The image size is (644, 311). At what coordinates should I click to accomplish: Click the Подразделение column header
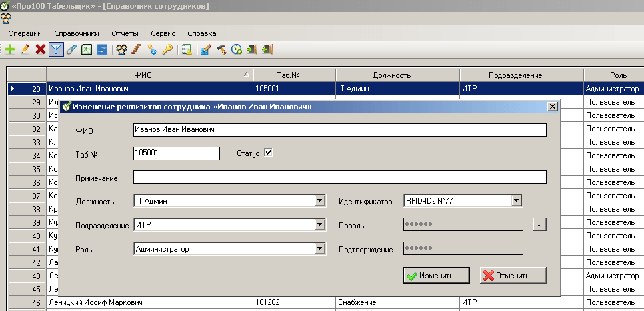521,75
